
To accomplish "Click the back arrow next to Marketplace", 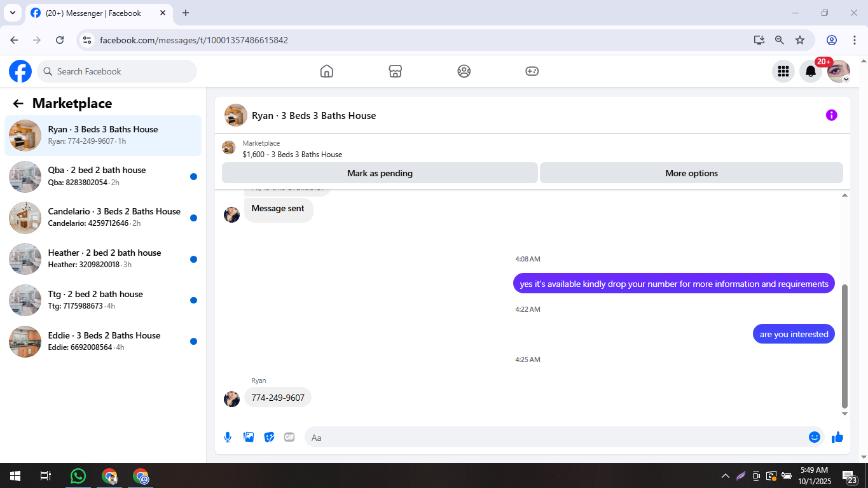I will click(18, 104).
